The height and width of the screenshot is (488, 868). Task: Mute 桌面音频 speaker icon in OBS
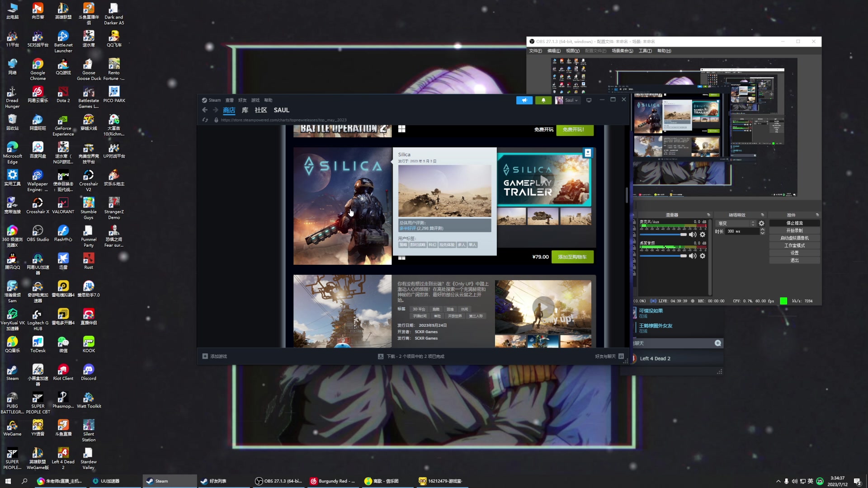(x=693, y=256)
